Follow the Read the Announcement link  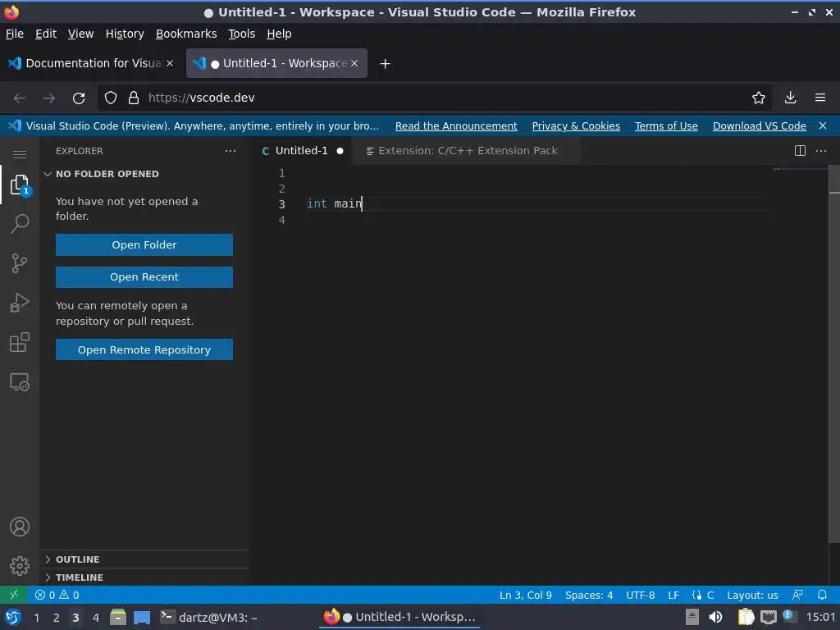point(456,126)
